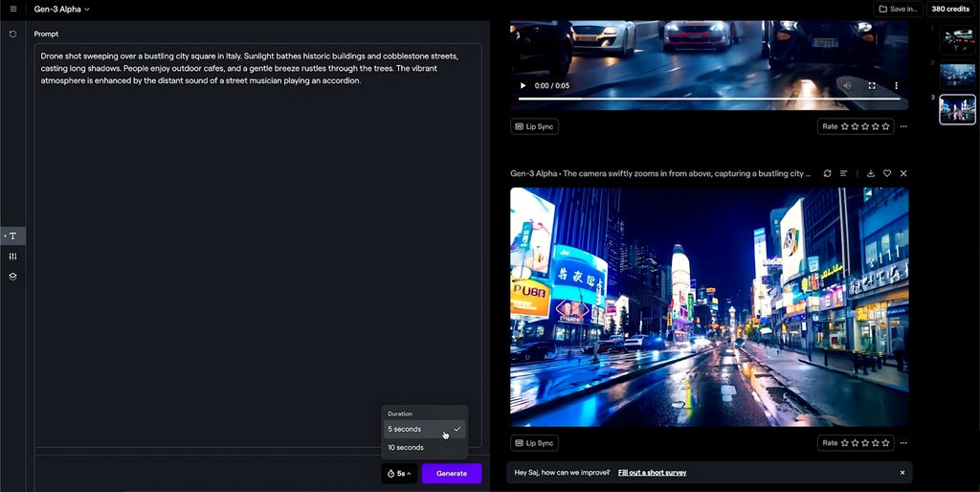This screenshot has width=980, height=492.
Task: Click the 380 credits indicator
Action: click(950, 10)
